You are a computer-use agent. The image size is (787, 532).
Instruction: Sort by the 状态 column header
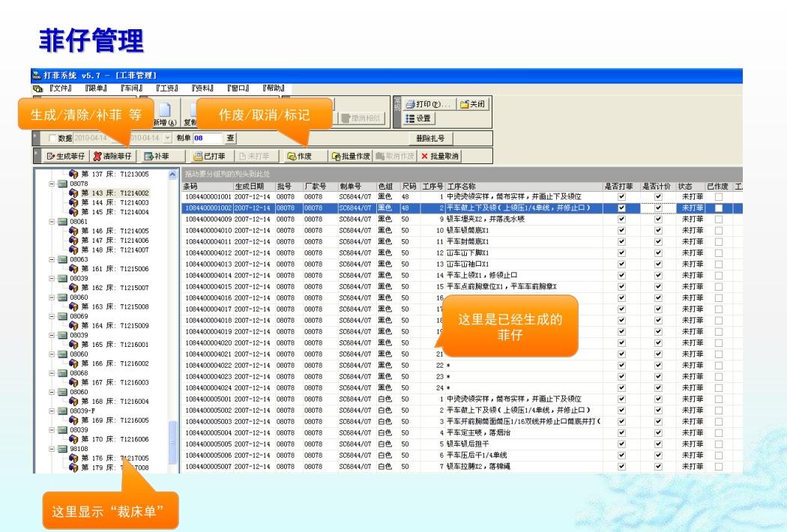click(x=690, y=186)
